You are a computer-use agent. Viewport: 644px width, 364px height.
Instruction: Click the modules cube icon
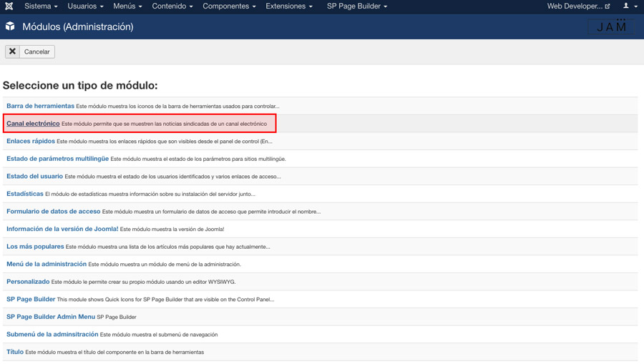[x=10, y=26]
